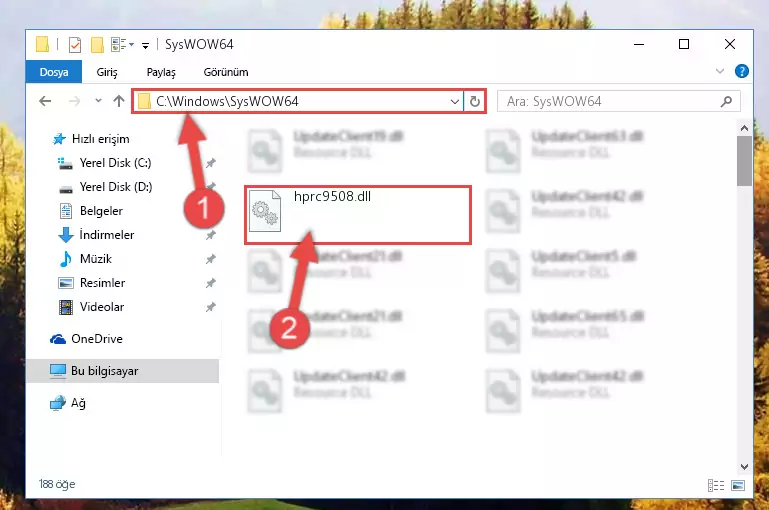Viewport: 769px width, 510px height.
Task: Click the scrollbar up arrow
Action: (744, 128)
